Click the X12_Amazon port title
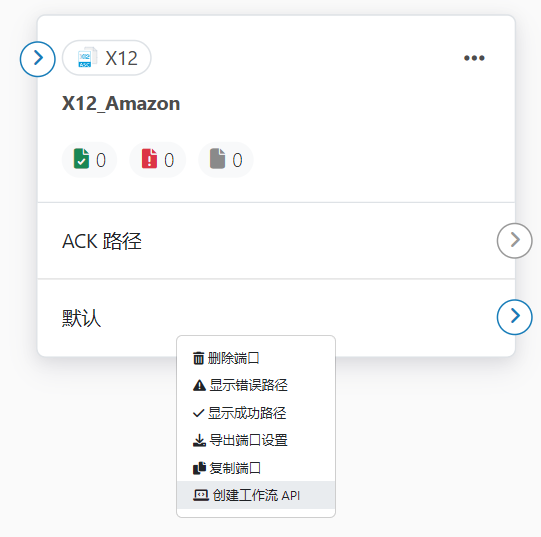Image resolution: width=541 pixels, height=537 pixels. [121, 104]
